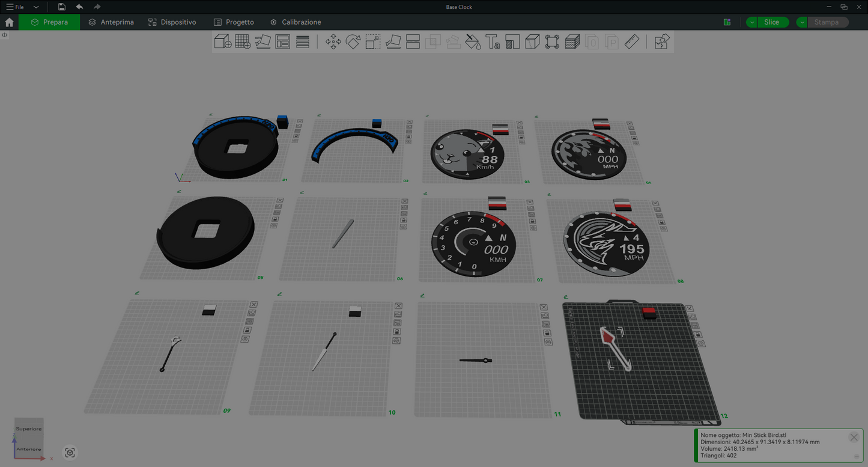This screenshot has height=467, width=868.
Task: Select the Text shape tool
Action: pos(493,41)
